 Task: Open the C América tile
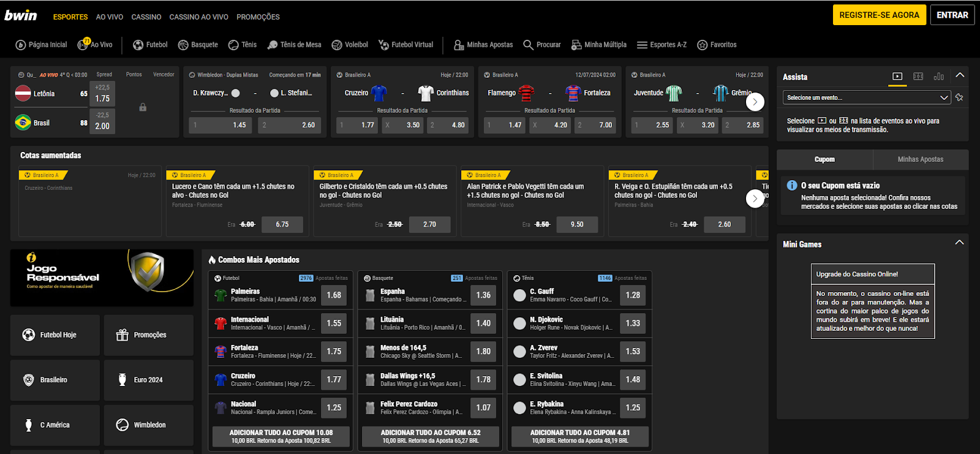[55, 425]
